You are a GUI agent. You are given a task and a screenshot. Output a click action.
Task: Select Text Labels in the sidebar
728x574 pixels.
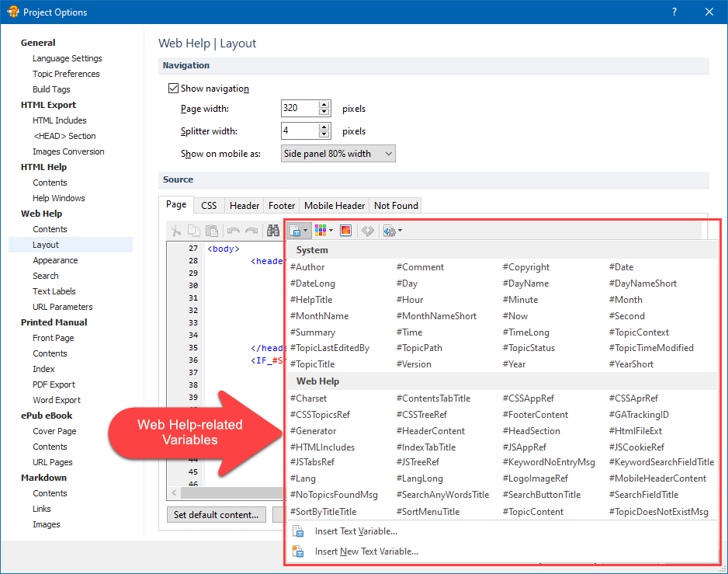pyautogui.click(x=54, y=291)
